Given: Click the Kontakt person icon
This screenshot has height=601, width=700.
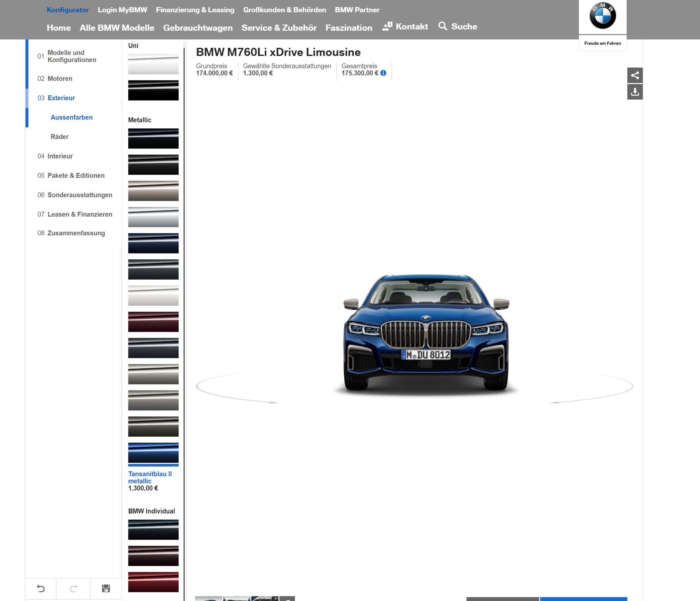Looking at the screenshot, I should (x=387, y=27).
